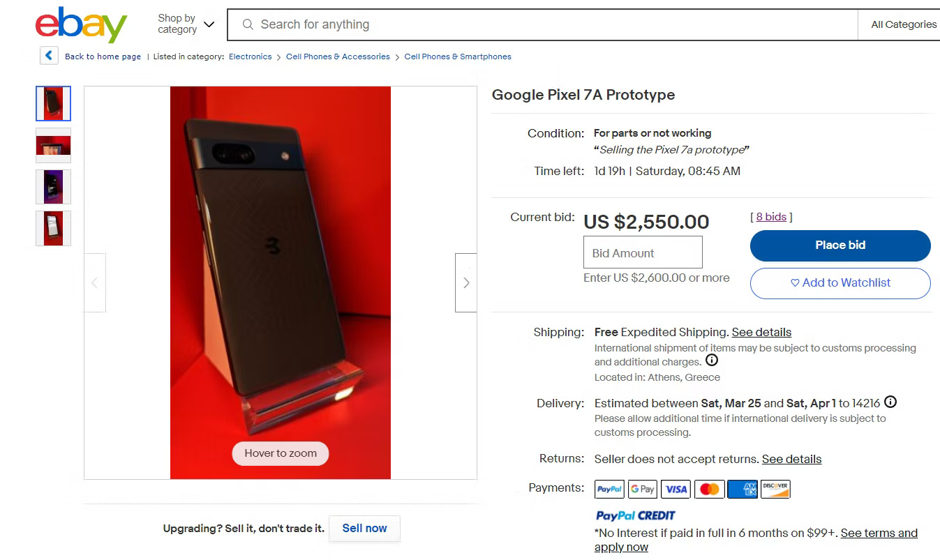Show the next product image with right arrow

pos(465,282)
